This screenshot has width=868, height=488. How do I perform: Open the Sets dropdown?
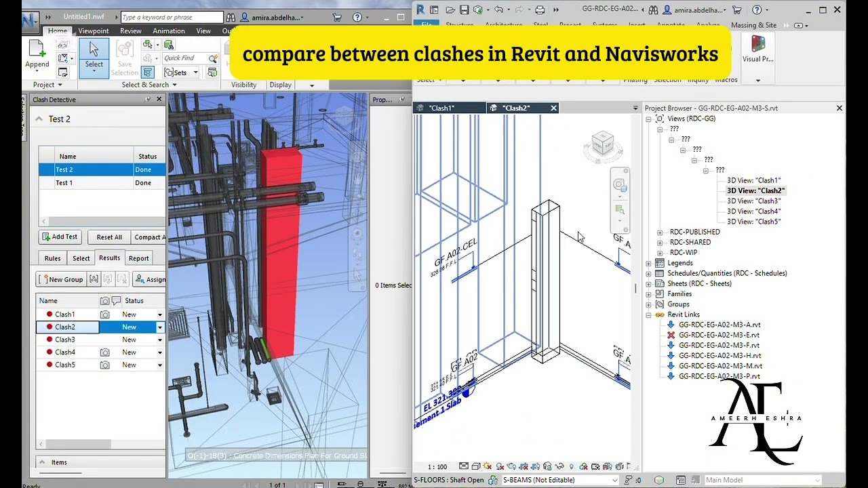[195, 73]
